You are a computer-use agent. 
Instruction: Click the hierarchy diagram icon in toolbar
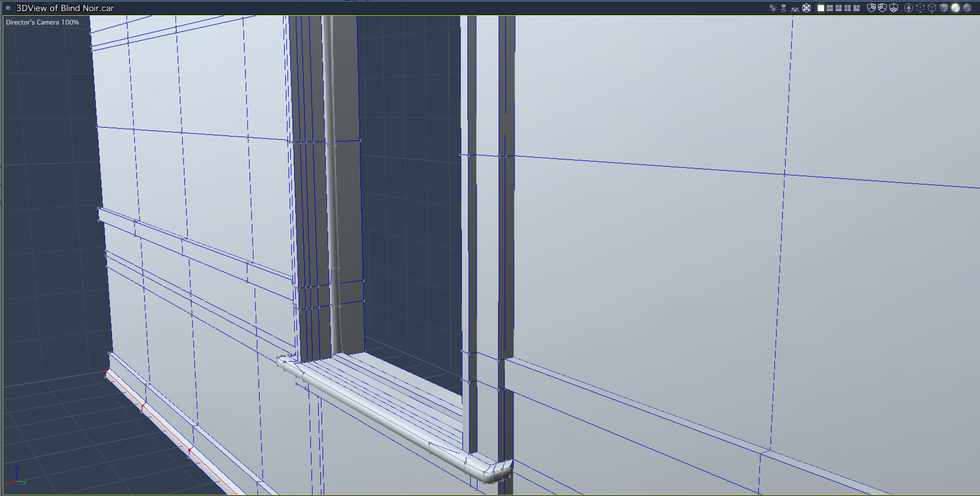pos(784,8)
